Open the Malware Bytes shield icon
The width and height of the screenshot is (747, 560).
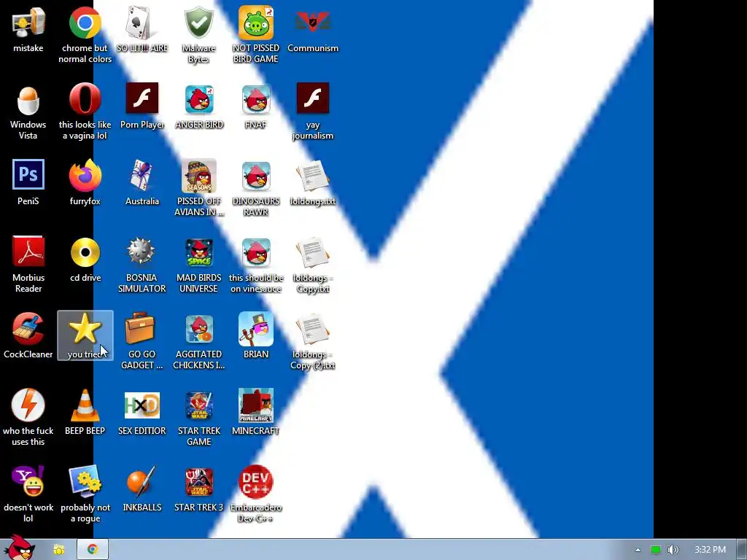(198, 23)
